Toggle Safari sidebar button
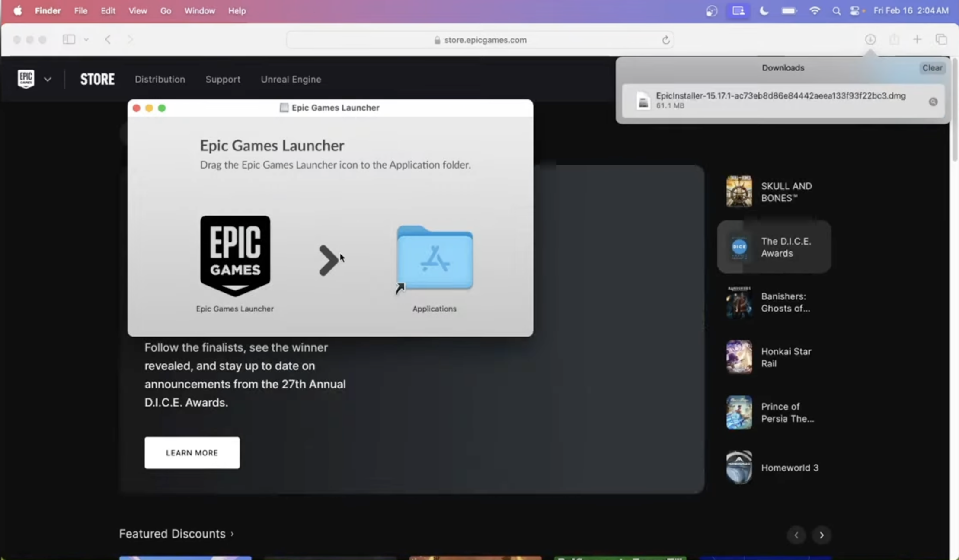This screenshot has height=560, width=959. pos(69,40)
